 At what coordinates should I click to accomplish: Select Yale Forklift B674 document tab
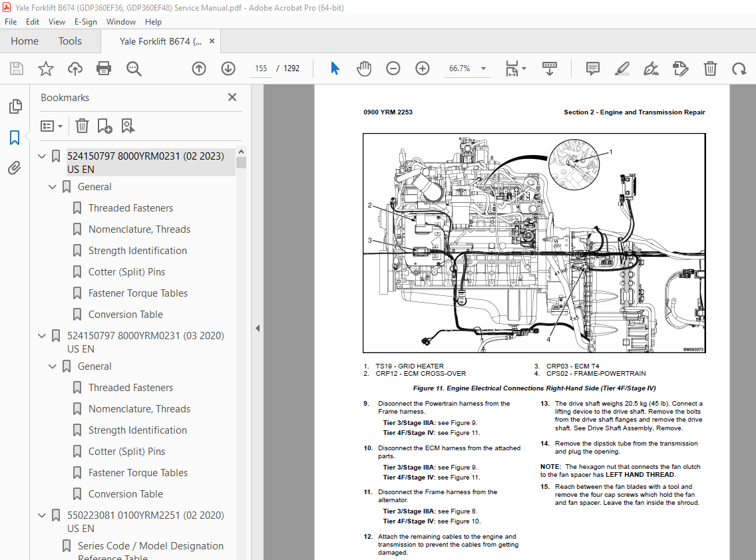point(160,41)
